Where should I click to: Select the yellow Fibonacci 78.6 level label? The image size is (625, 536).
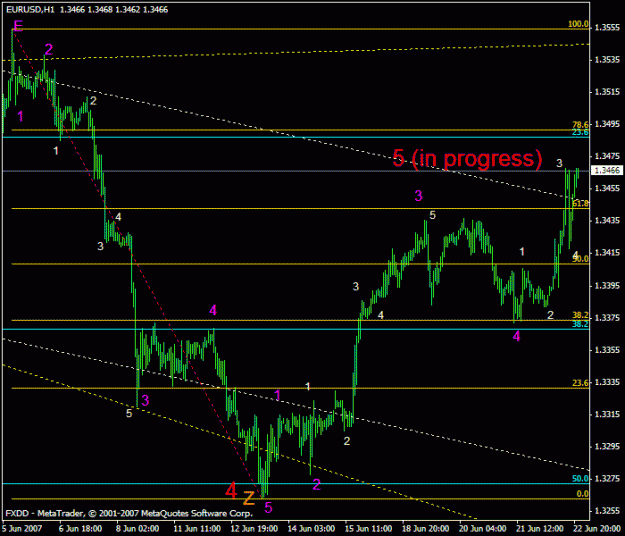click(x=580, y=125)
